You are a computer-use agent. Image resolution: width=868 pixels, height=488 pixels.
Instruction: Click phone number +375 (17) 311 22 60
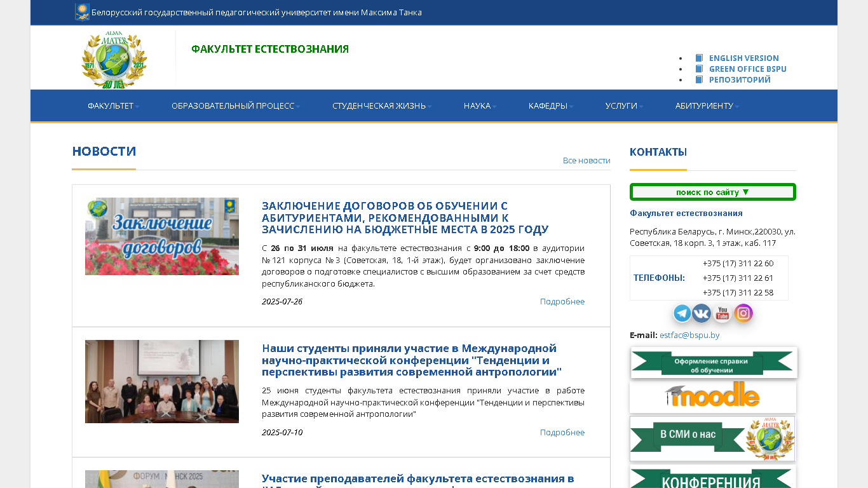click(738, 264)
